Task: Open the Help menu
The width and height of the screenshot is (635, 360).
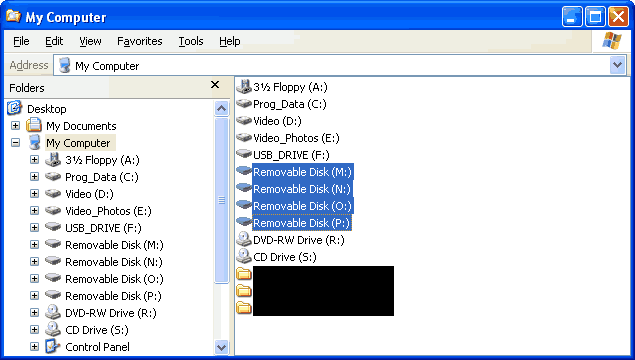Action: coord(230,41)
